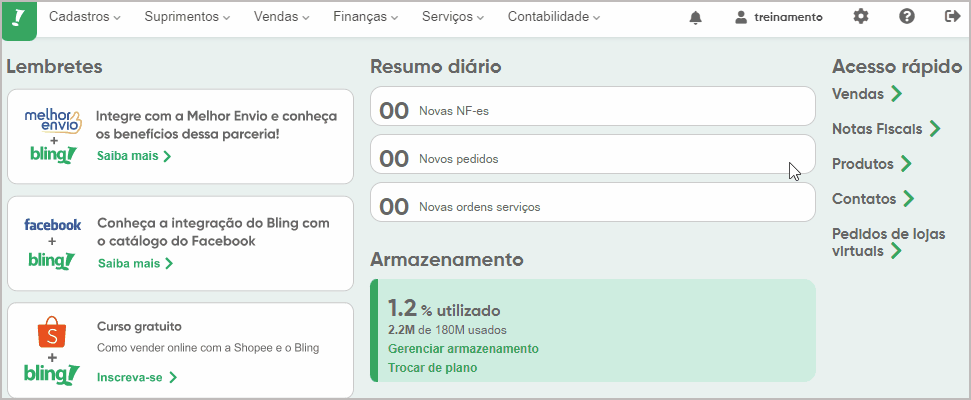
Task: Open the treinamento user account
Action: tap(778, 17)
